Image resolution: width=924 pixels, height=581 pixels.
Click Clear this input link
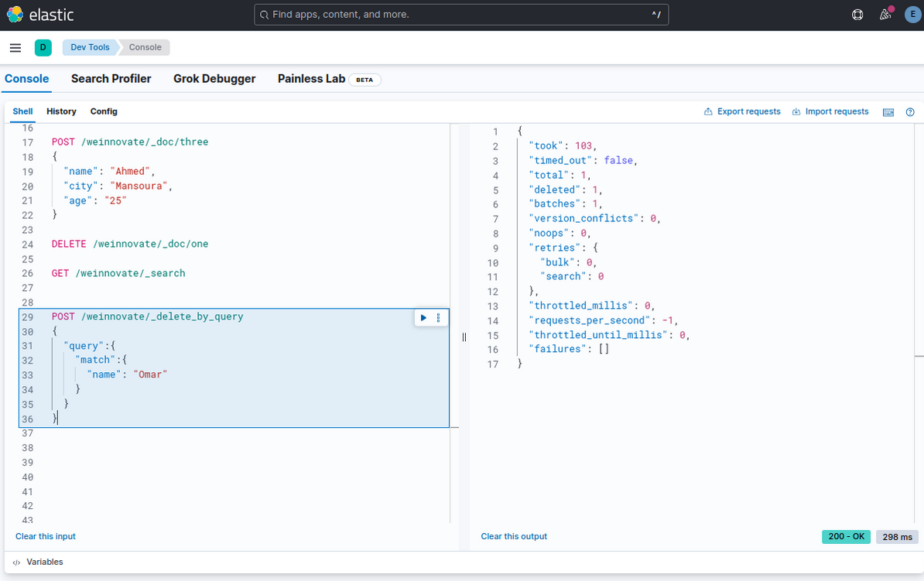pos(46,536)
